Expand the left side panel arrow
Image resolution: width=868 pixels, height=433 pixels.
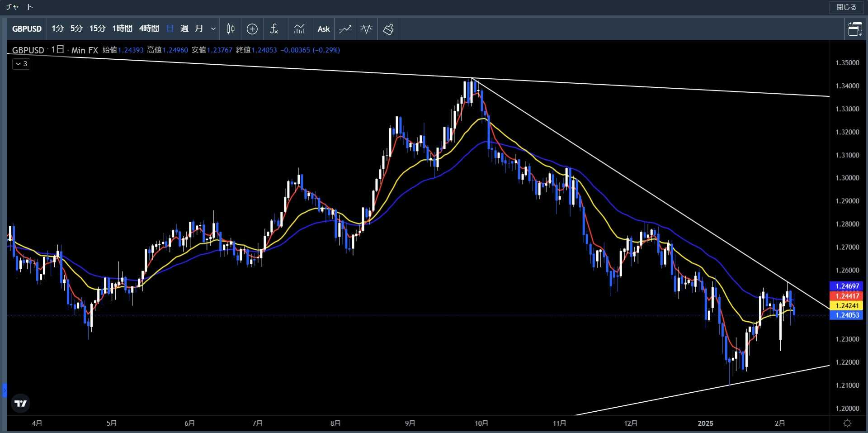pos(5,390)
